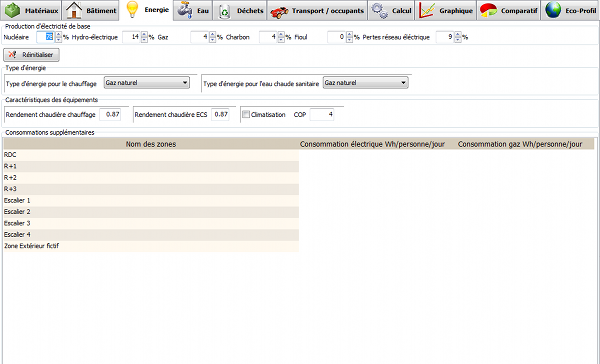Switch to the Comparatif tab
The image size is (600, 364).
[x=509, y=10]
